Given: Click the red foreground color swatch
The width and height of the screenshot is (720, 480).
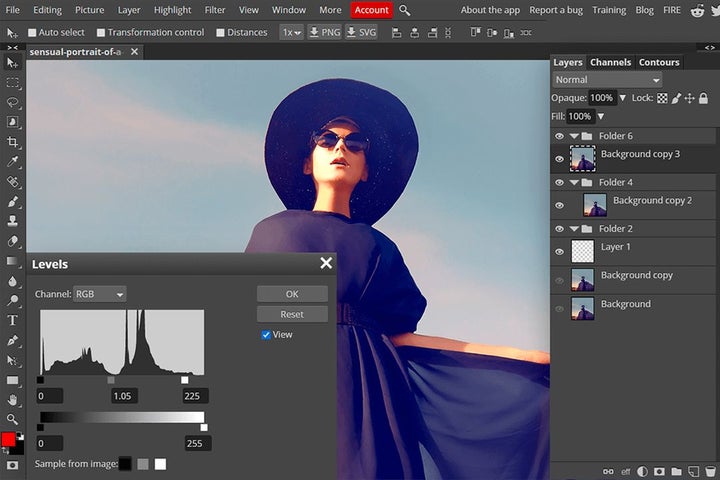Looking at the screenshot, I should click(9, 440).
